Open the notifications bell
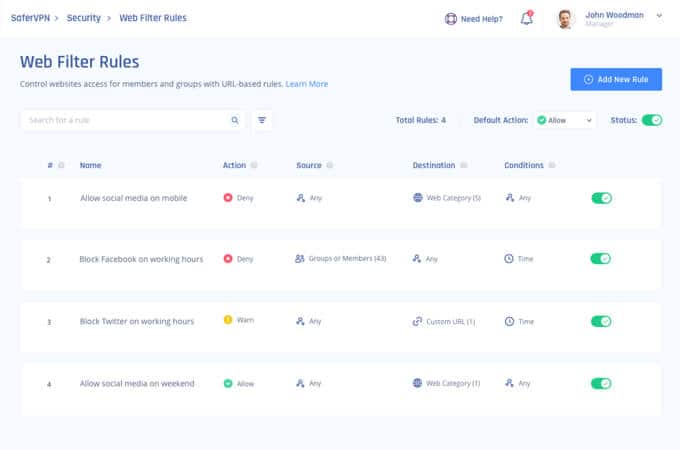 tap(526, 18)
